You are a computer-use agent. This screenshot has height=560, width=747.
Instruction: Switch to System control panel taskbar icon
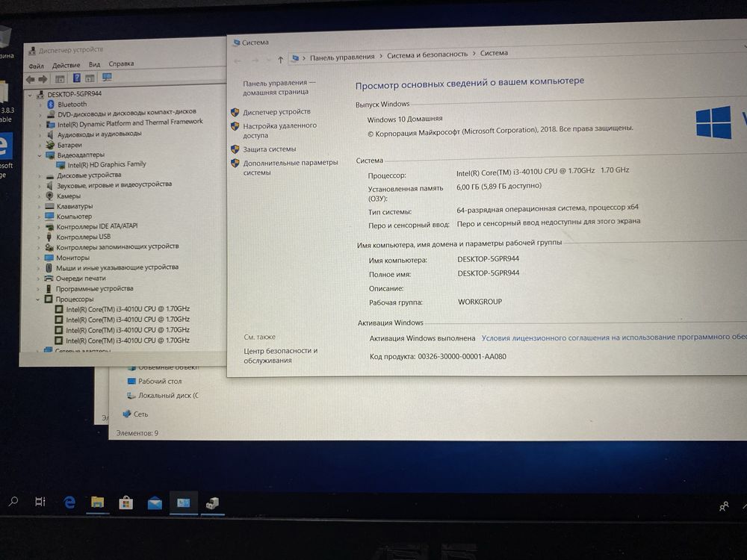tap(184, 503)
